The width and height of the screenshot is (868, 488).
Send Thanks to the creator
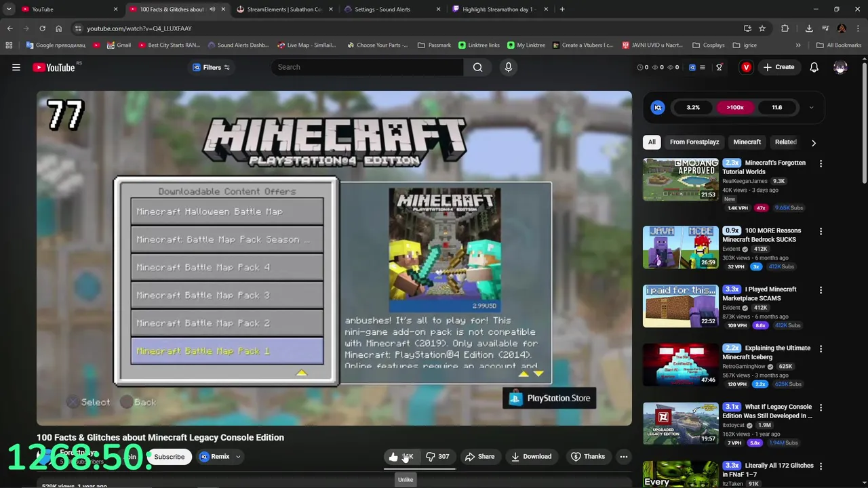pyautogui.click(x=587, y=456)
